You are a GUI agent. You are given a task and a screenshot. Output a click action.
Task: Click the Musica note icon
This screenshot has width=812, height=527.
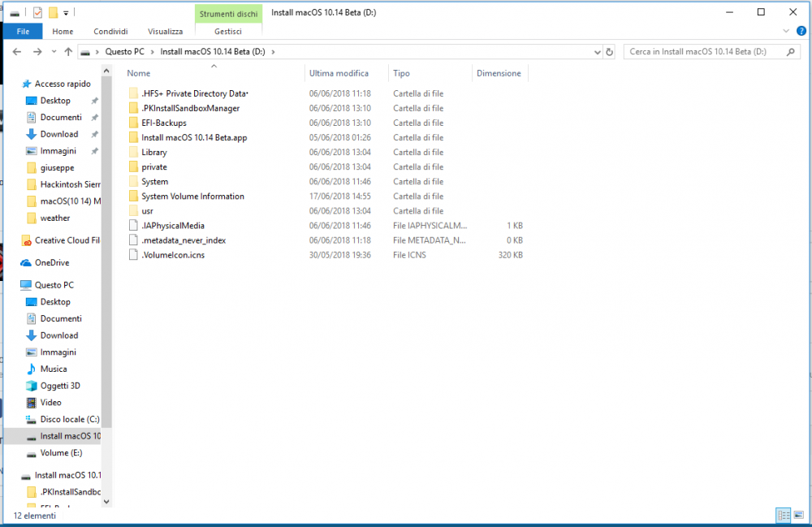click(x=31, y=369)
